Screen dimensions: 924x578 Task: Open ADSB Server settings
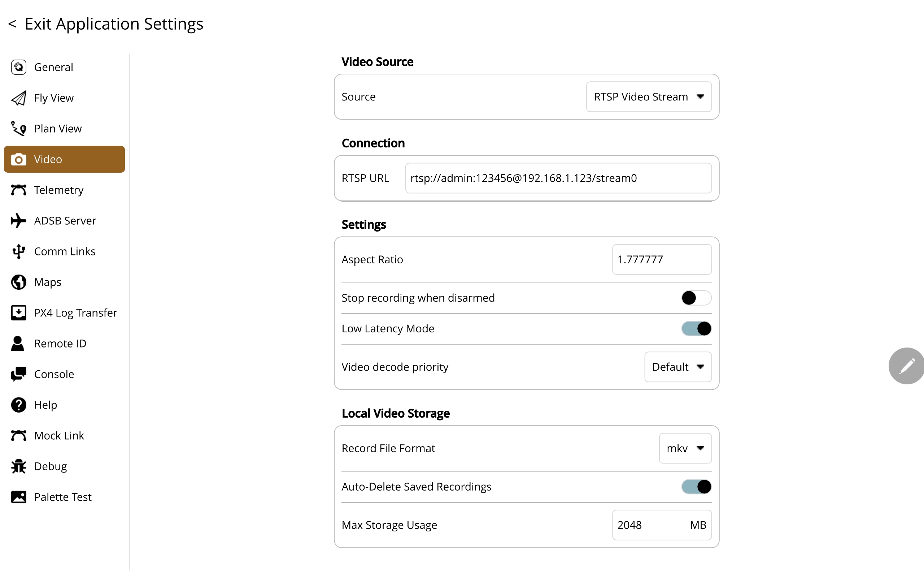(x=64, y=221)
